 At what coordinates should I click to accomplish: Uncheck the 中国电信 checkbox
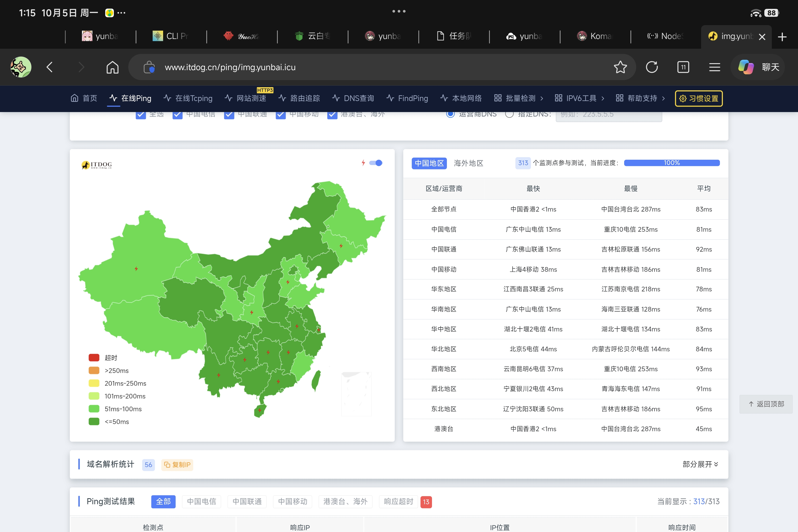(178, 115)
